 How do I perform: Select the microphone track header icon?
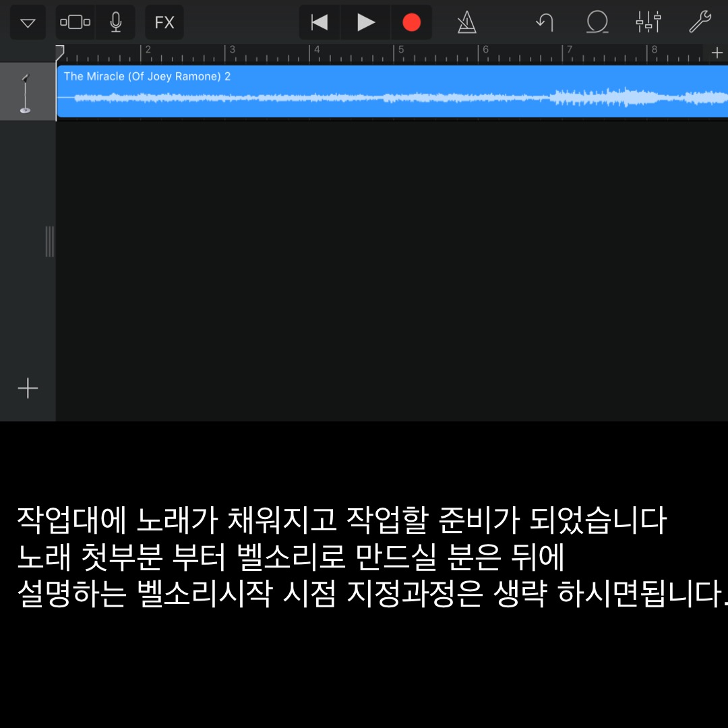(x=27, y=92)
